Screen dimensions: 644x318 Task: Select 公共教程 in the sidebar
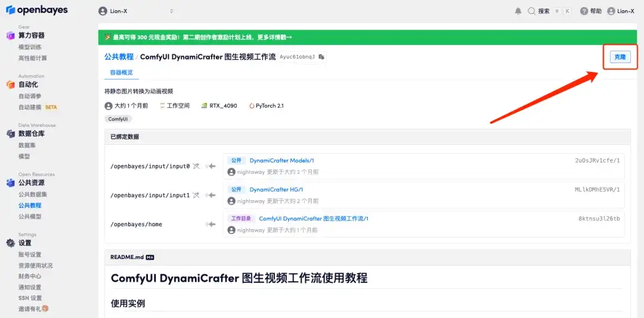(x=30, y=205)
